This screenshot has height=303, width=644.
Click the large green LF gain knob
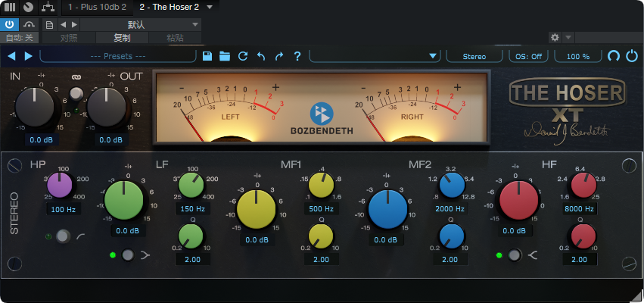(x=123, y=200)
